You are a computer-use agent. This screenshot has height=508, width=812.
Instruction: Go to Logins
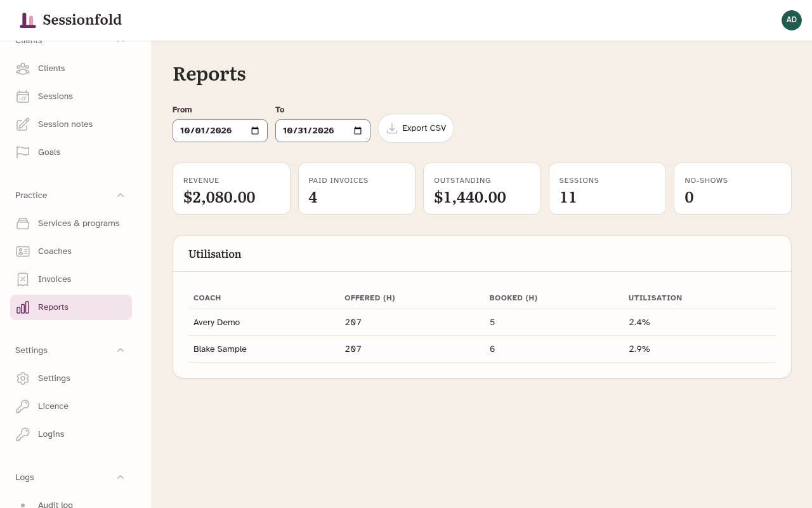click(71, 434)
